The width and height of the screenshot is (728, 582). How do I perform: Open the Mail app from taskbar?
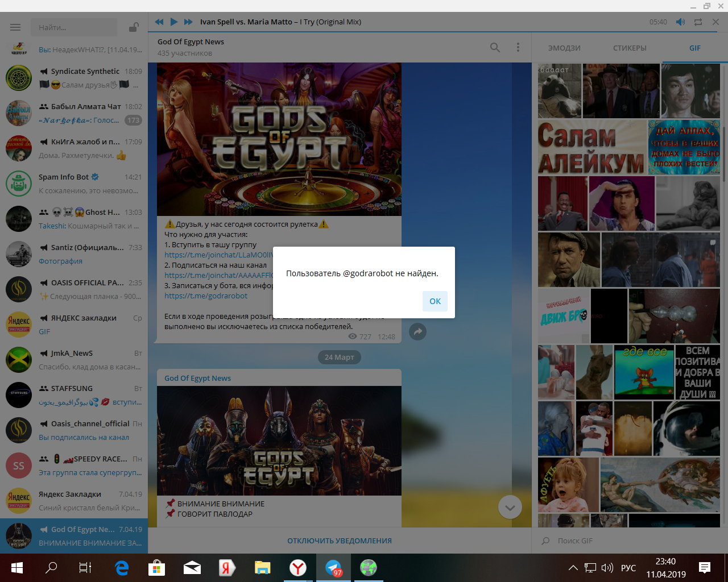[192, 568]
